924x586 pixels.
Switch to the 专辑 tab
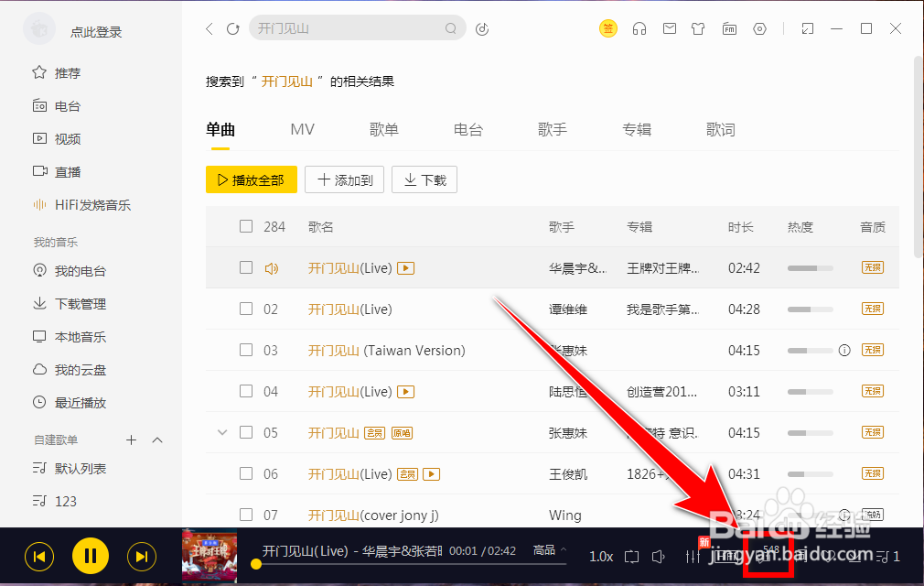[x=637, y=130]
